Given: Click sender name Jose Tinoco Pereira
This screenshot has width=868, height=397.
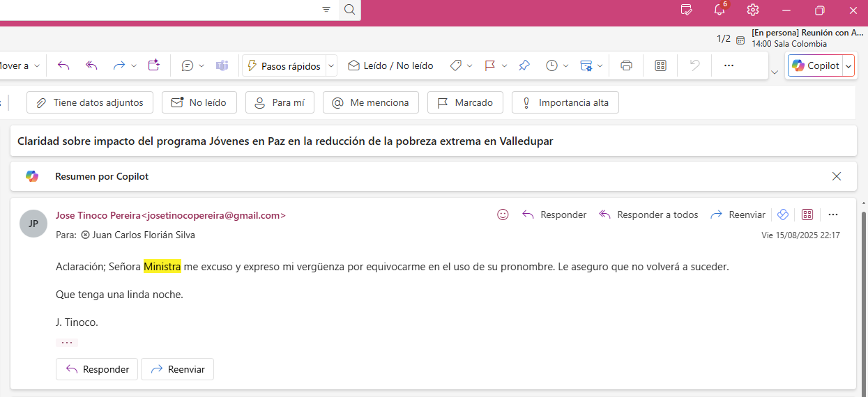Looking at the screenshot, I should click(x=98, y=215).
